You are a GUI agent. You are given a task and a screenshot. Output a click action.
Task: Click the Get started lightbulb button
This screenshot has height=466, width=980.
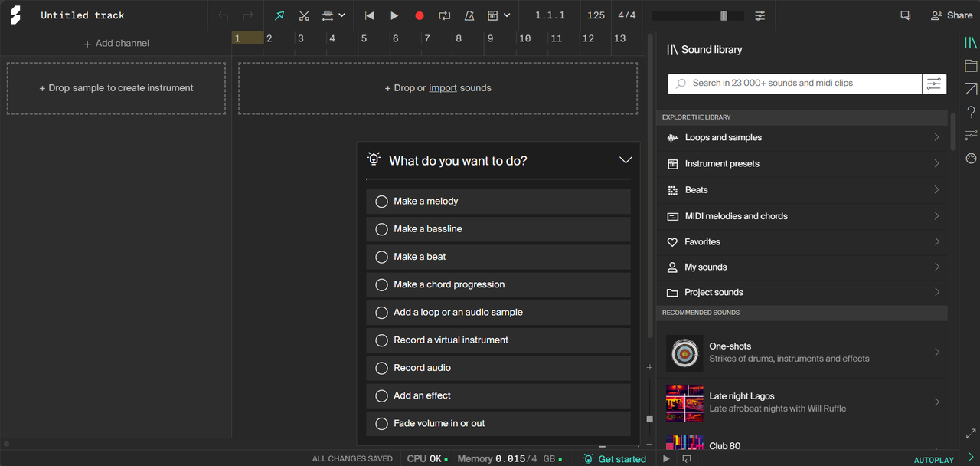(615, 459)
